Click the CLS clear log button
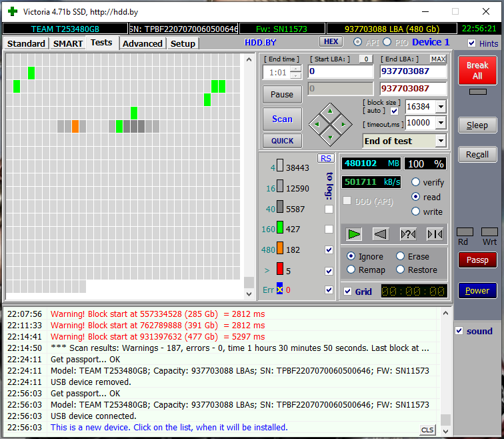Screen dimensions: 504x439 click(x=427, y=430)
